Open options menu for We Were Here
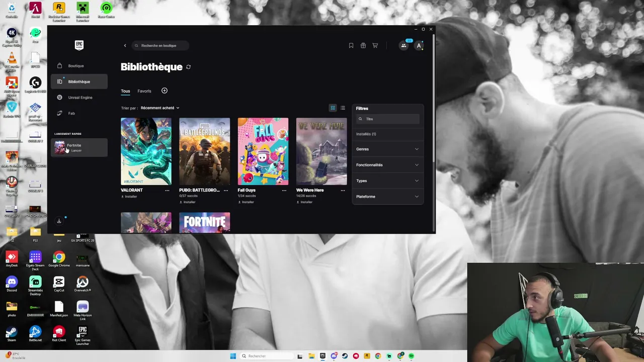Viewport: 644px width, 362px height. [x=343, y=190]
